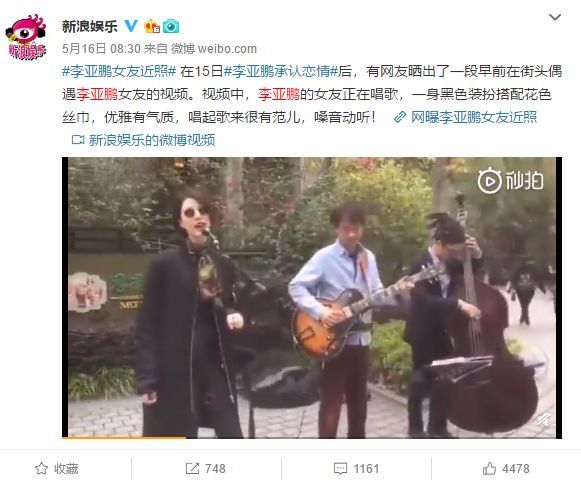Open the #李亚鹏承认恋情# hashtag topic
581x487 pixels.
click(281, 71)
